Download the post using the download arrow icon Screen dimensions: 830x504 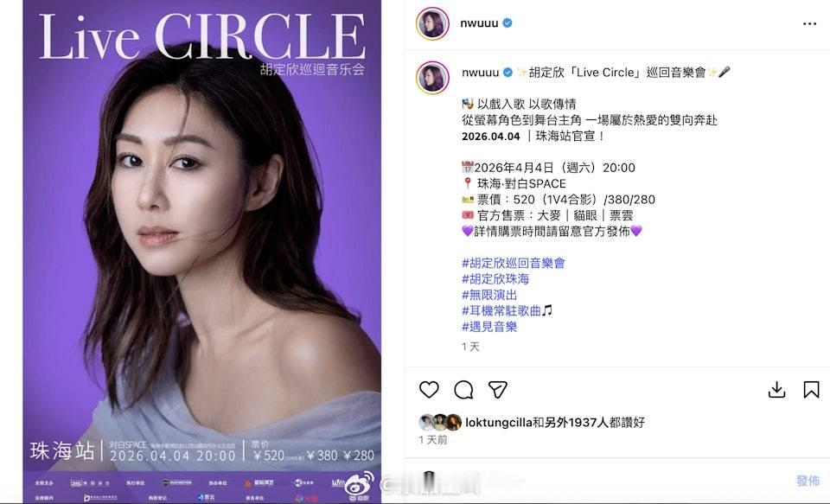tap(776, 390)
